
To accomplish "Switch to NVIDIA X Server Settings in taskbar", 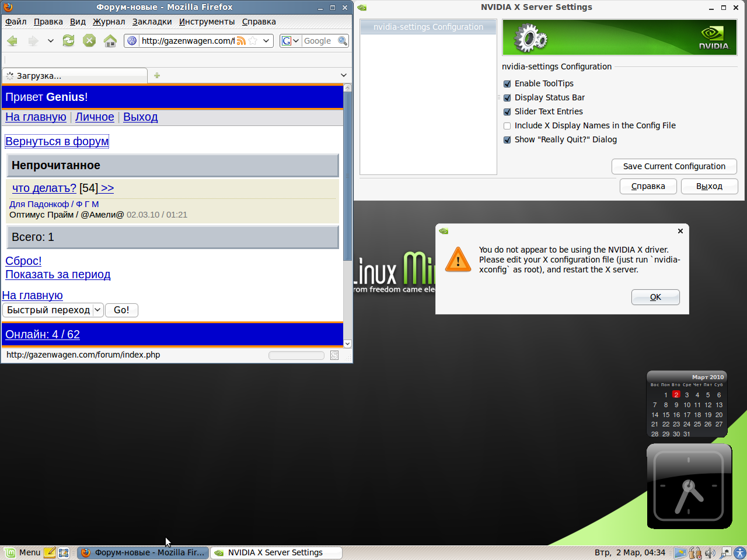I will pos(275,552).
